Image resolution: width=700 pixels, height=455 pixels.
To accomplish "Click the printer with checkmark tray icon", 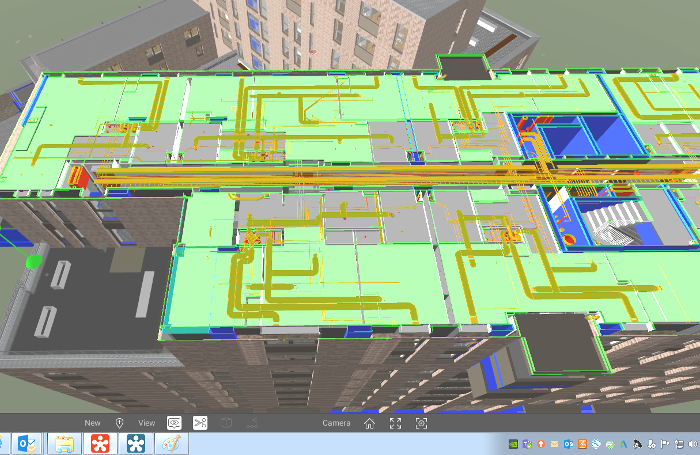I will [610, 444].
